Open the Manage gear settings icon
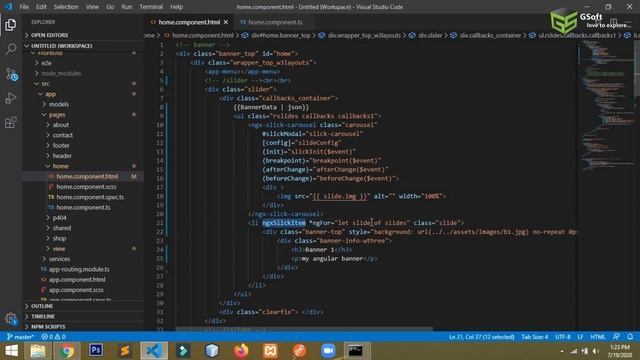This screenshot has width=640, height=360. (11, 318)
